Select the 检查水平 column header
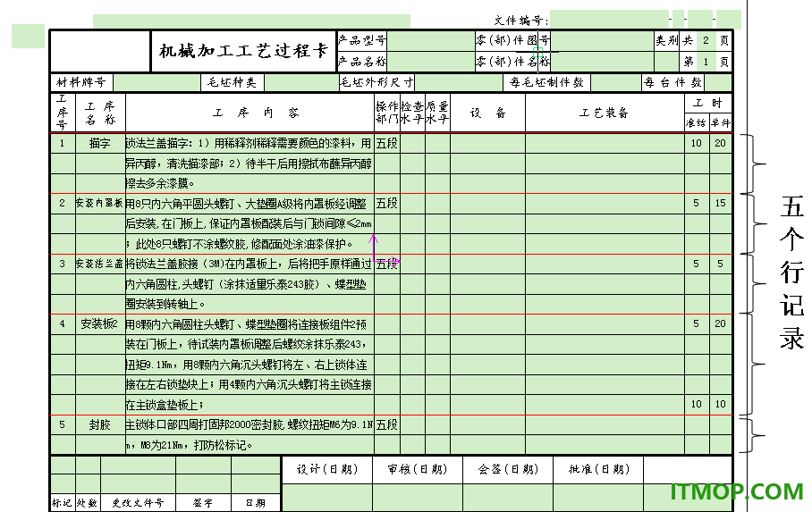 click(x=412, y=113)
